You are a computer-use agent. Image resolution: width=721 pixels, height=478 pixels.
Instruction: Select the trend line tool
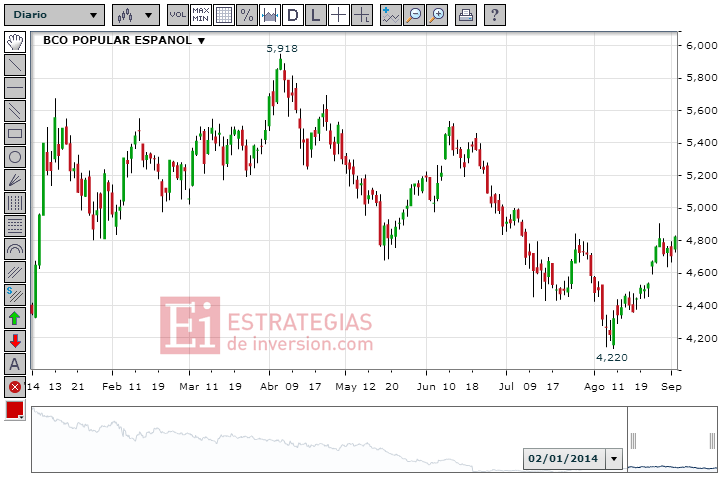click(x=15, y=65)
